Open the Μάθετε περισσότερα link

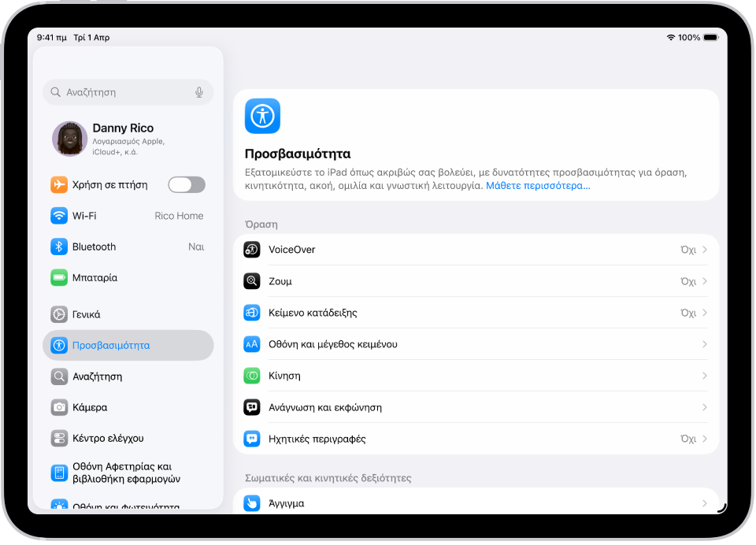(x=538, y=186)
